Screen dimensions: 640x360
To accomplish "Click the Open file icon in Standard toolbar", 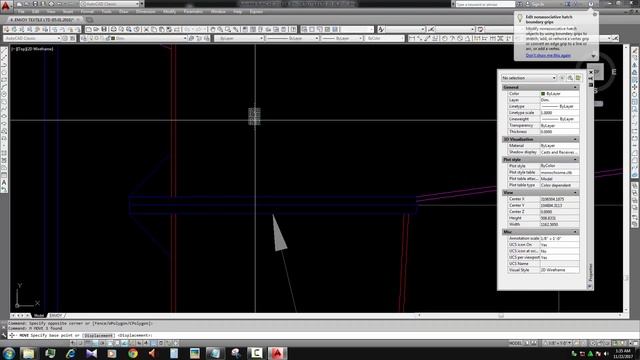I will tap(96, 29).
